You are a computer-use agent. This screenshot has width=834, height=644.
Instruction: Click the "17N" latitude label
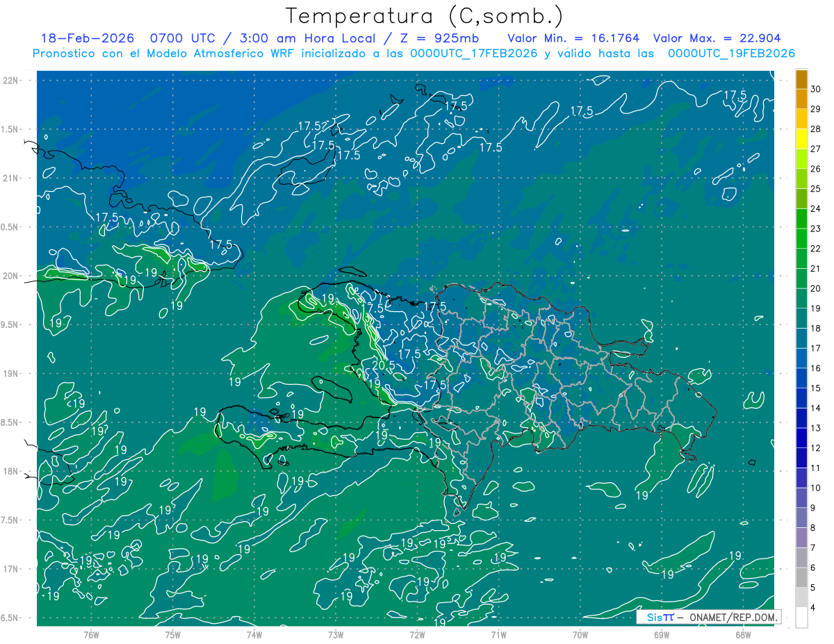10,569
